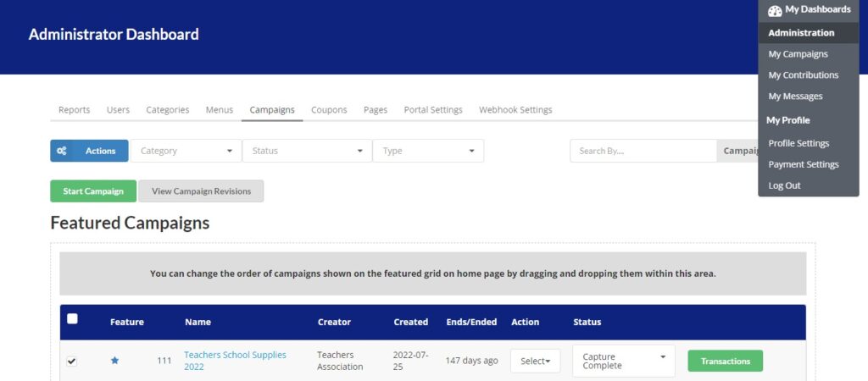Click the Name column header
This screenshot has height=381, width=868.
tap(198, 322)
